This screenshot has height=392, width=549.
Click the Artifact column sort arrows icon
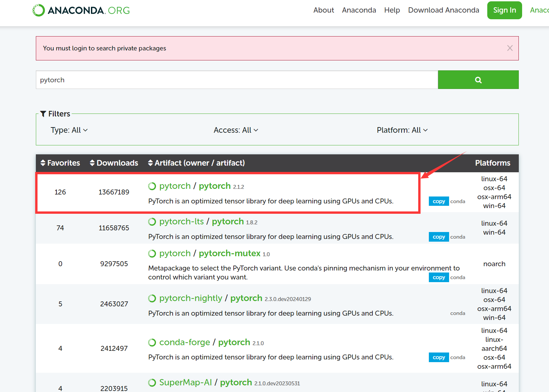[x=150, y=163]
